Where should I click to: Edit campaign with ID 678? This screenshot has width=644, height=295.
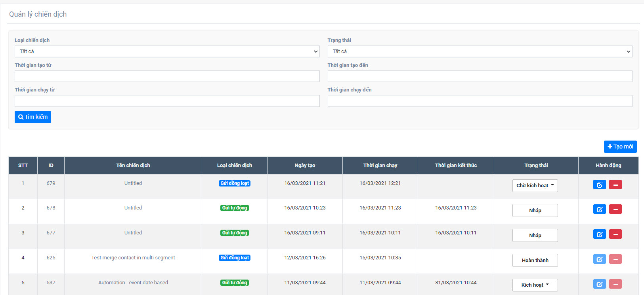point(599,209)
